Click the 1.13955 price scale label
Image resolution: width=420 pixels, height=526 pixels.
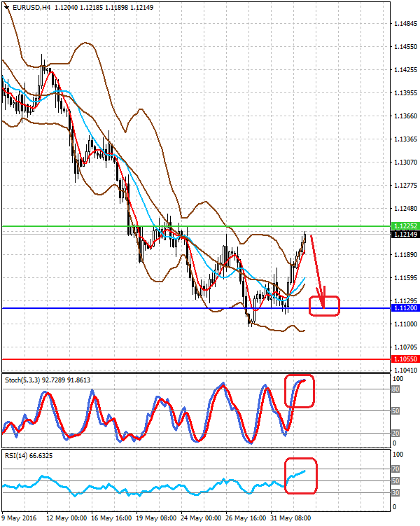405,93
